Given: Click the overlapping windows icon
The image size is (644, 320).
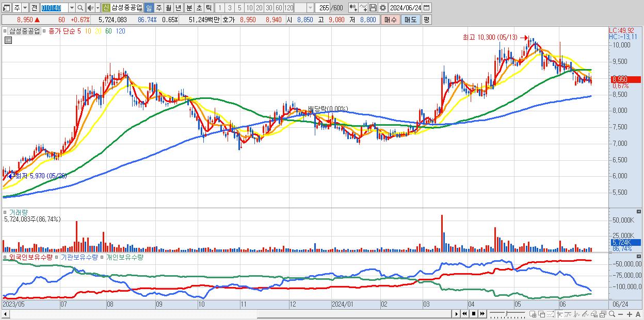Looking at the screenshot, I should pyautogui.click(x=541, y=314).
